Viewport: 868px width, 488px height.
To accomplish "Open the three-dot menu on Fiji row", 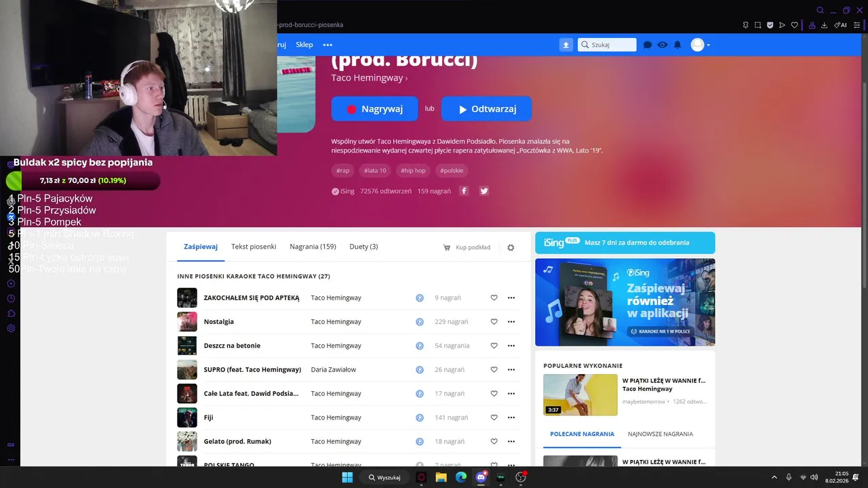I will click(511, 418).
